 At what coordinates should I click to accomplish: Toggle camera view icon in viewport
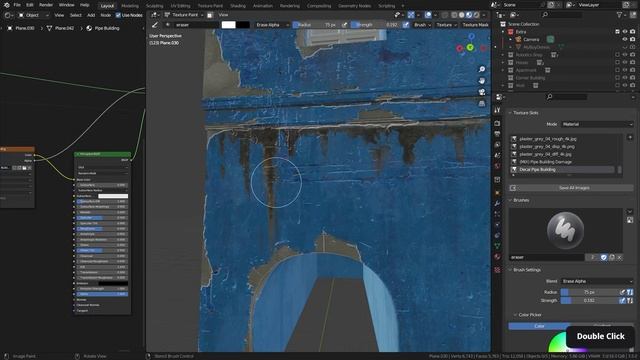click(x=482, y=92)
